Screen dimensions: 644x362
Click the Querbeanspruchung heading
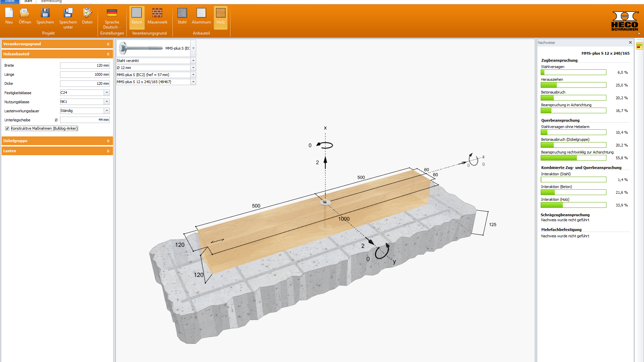pyautogui.click(x=560, y=120)
